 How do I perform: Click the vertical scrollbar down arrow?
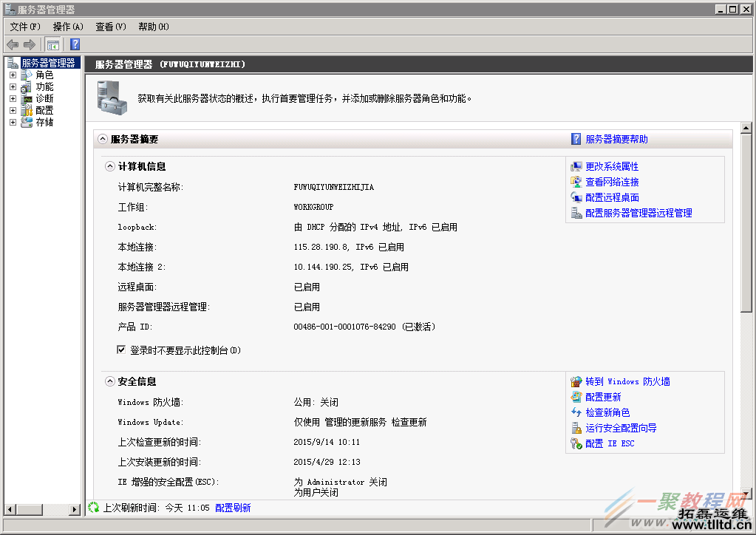(x=746, y=494)
